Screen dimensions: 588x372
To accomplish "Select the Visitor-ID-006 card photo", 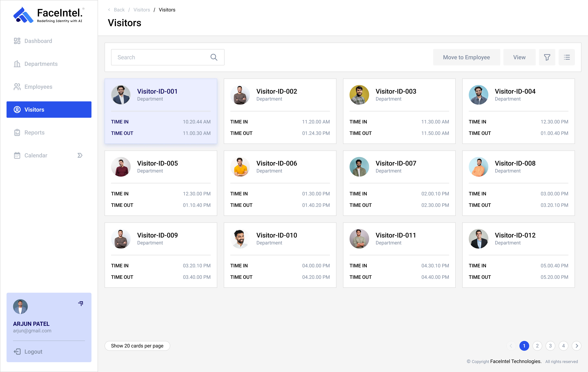I will click(240, 167).
